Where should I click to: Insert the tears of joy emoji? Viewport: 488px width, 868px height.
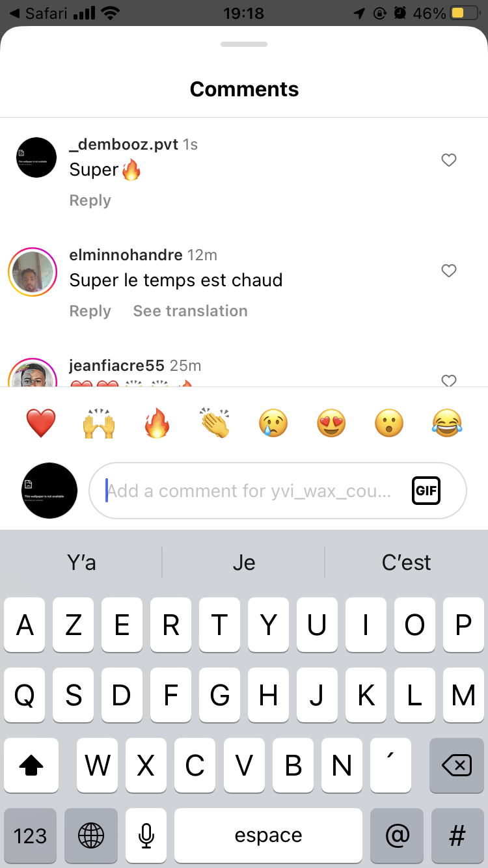tap(447, 424)
